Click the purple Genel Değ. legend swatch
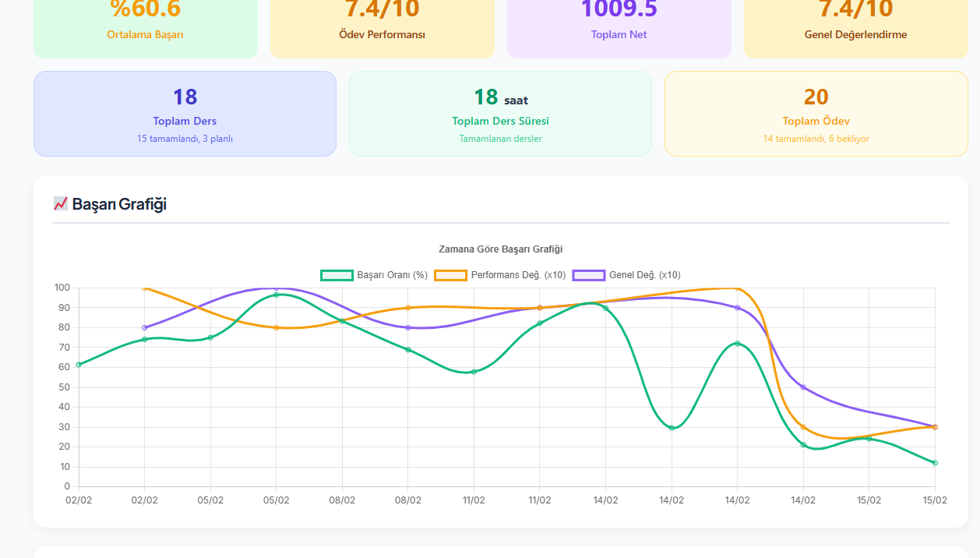This screenshot has height=558, width=980. click(x=588, y=275)
